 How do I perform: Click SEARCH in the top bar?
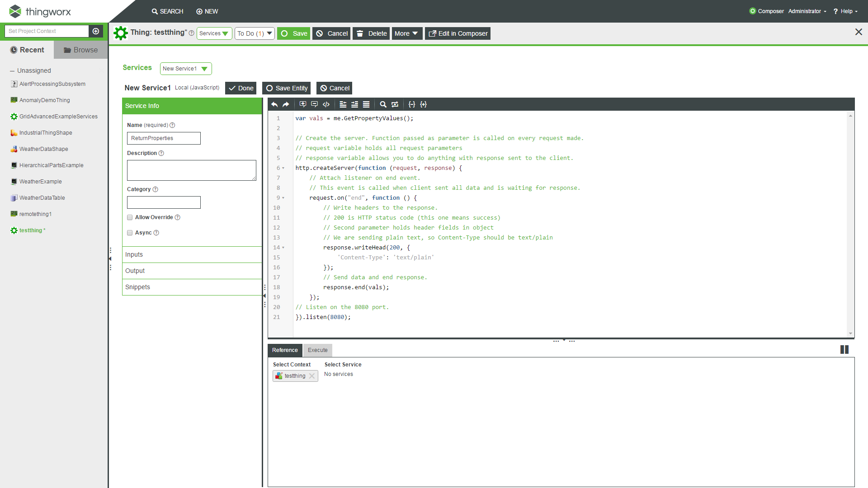point(168,11)
